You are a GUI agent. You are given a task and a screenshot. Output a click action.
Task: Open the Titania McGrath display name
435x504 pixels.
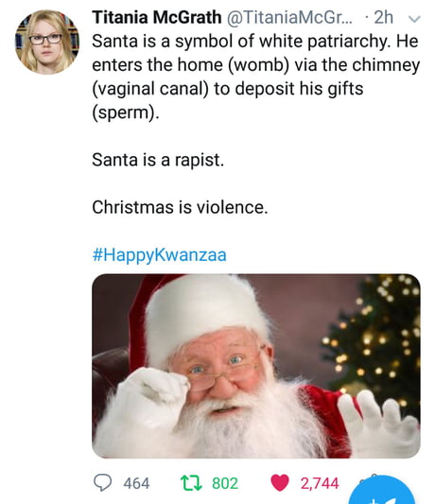click(157, 17)
